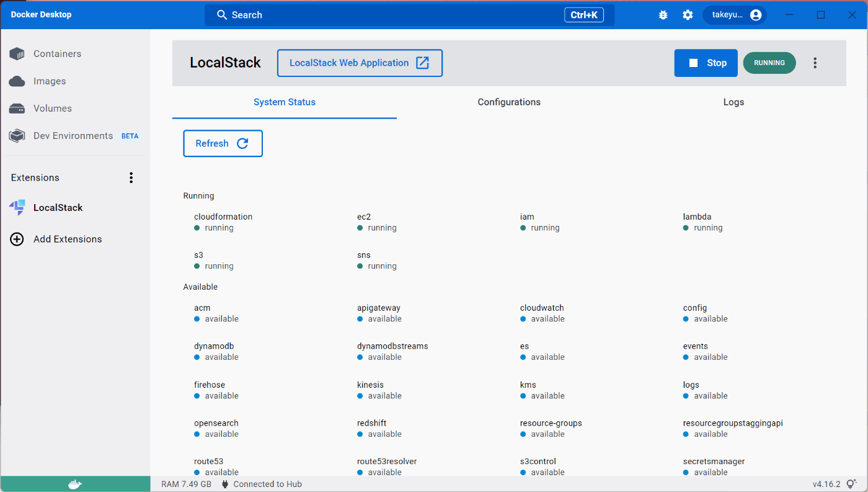868x492 pixels.
Task: Focus the Search input field
Action: 409,15
